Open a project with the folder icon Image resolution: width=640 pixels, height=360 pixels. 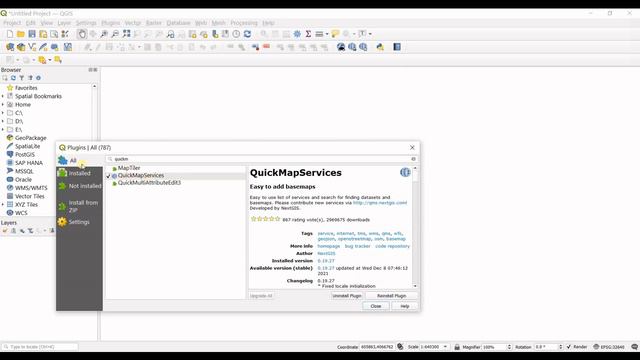pyautogui.click(x=21, y=34)
